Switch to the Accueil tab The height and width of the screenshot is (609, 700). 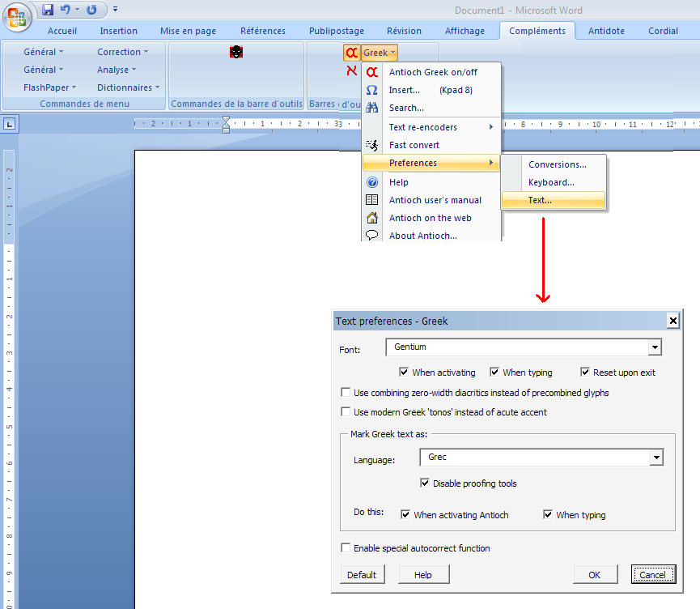(x=62, y=31)
